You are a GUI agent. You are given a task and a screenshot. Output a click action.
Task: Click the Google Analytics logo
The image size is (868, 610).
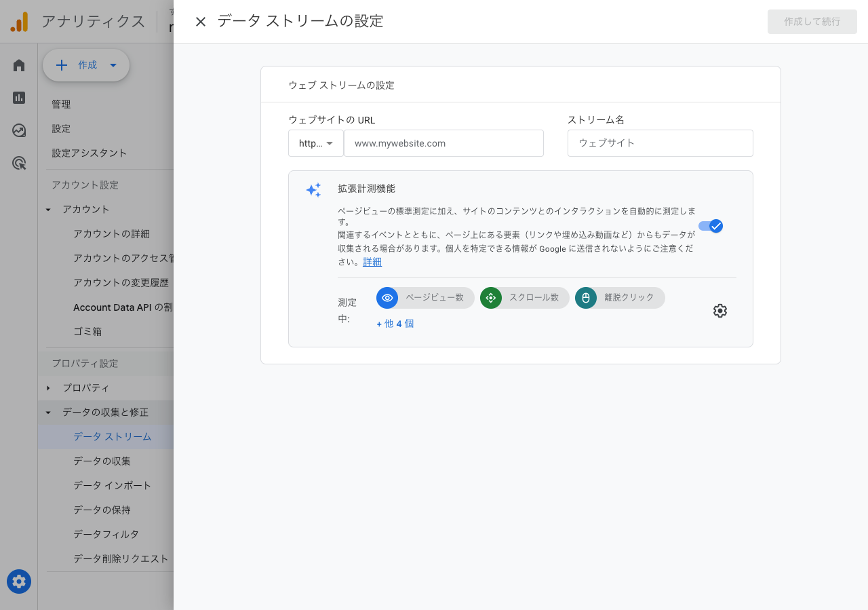19,21
